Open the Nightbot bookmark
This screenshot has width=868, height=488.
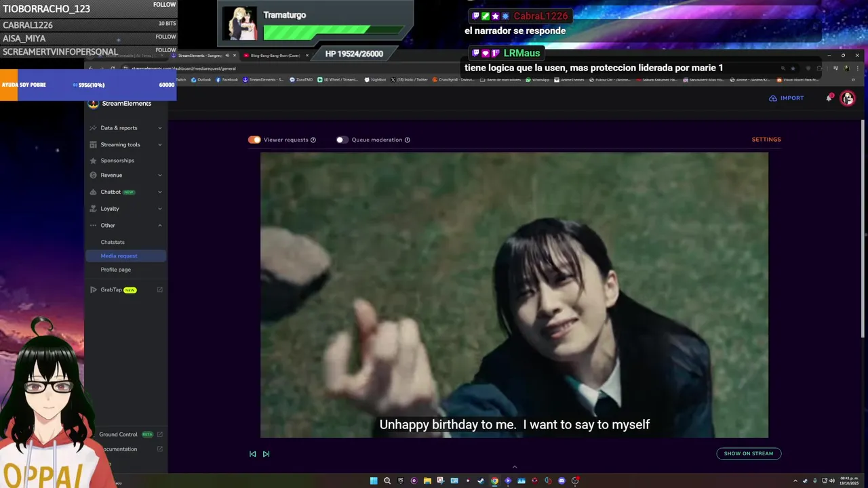[375, 79]
